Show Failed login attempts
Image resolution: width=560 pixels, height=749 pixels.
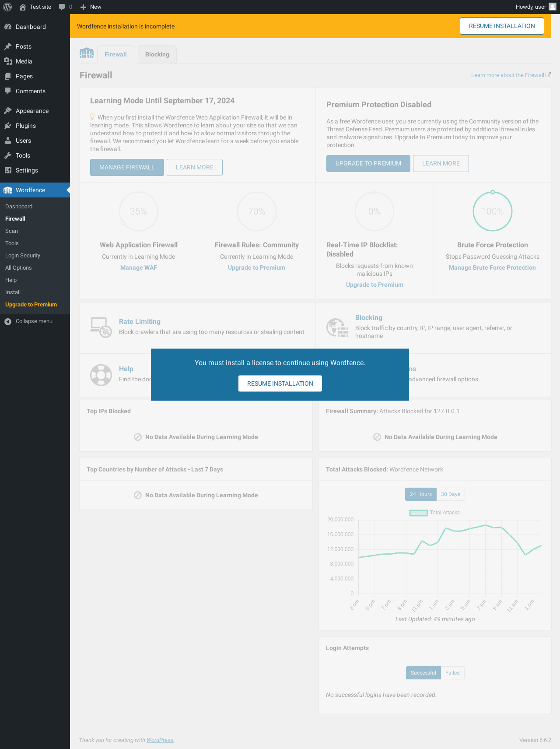tap(452, 673)
